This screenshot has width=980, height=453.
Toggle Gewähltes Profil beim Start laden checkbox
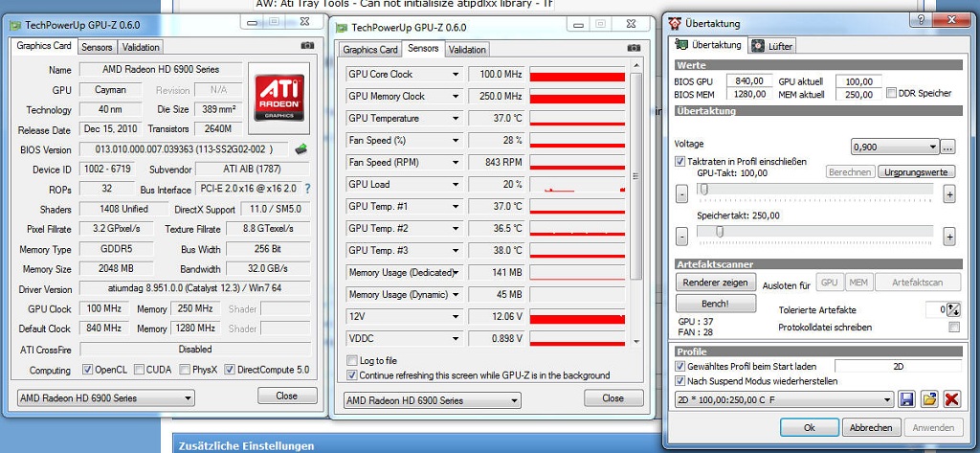680,367
